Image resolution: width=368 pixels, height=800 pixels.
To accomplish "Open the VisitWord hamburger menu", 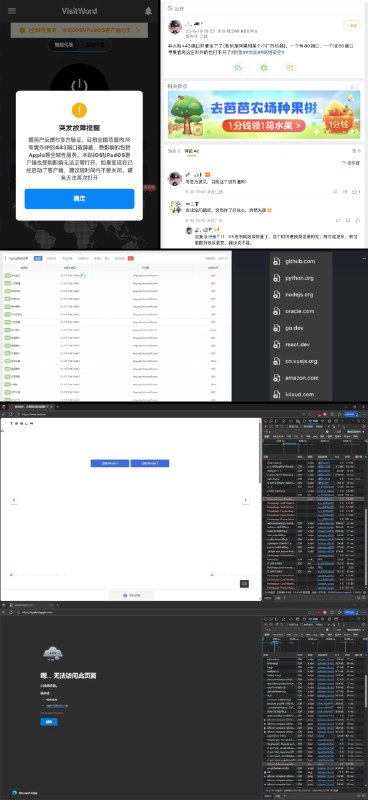I will tap(12, 11).
